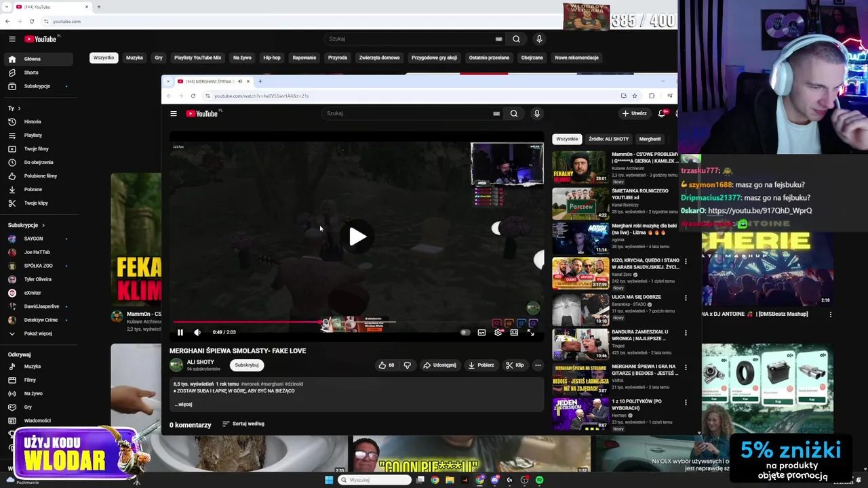
Task: Open Windows Start menu on the taskbar
Action: pyautogui.click(x=329, y=480)
